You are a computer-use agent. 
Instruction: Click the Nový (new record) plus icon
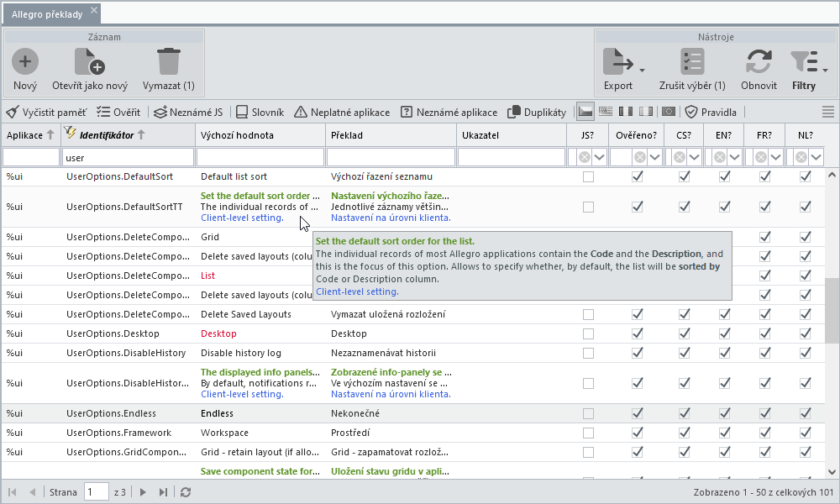[25, 61]
